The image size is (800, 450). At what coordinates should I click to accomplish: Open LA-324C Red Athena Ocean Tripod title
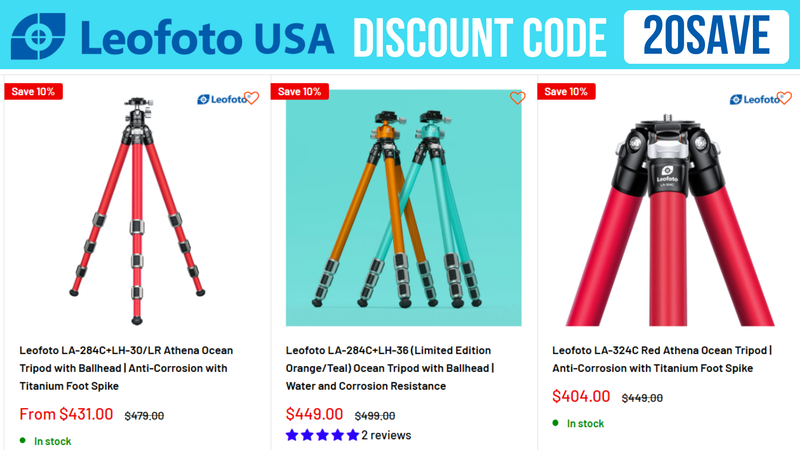(662, 359)
